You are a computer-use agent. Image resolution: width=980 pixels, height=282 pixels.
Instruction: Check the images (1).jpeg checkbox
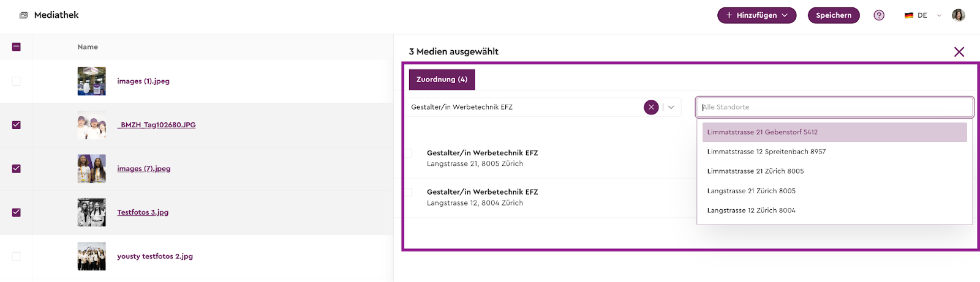pos(17,81)
